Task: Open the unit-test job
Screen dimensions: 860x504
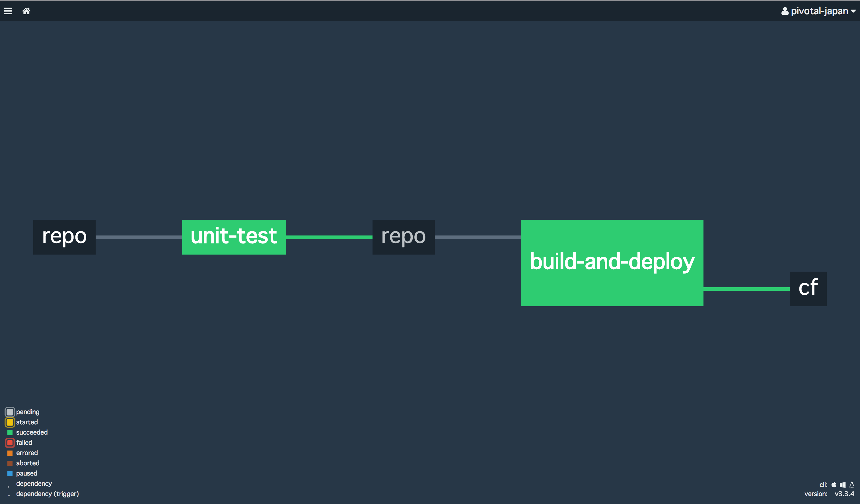Action: point(234,237)
